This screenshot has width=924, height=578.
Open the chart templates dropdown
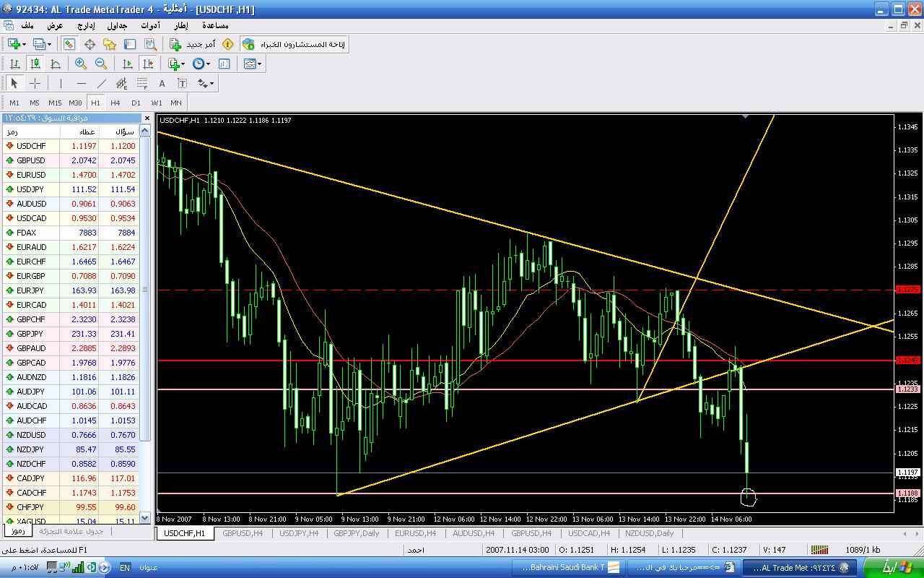pyautogui.click(x=253, y=64)
